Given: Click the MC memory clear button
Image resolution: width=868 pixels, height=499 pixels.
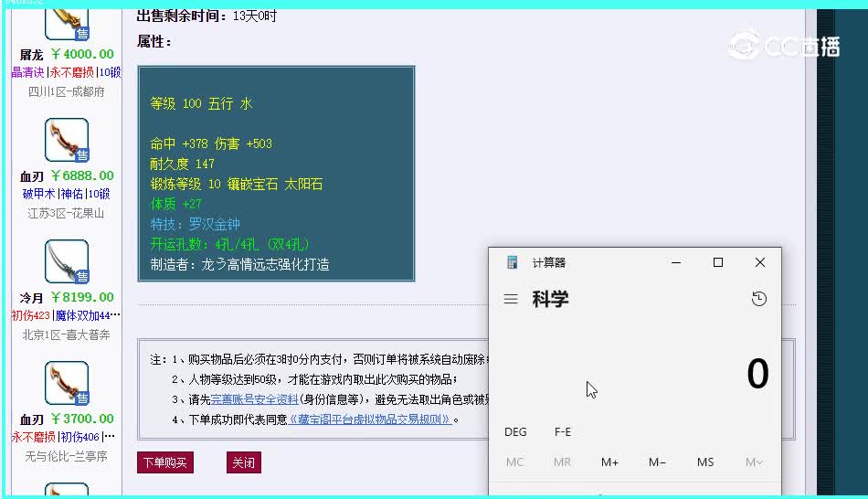Looking at the screenshot, I should pyautogui.click(x=514, y=462).
